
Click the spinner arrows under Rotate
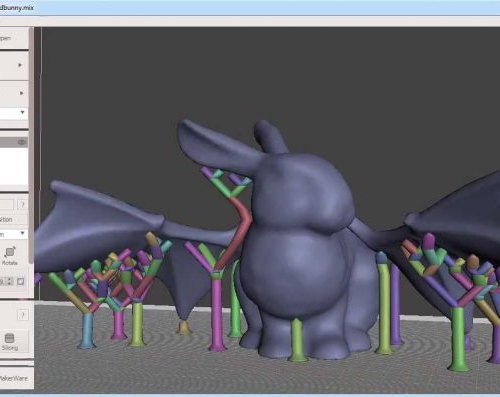10,282
